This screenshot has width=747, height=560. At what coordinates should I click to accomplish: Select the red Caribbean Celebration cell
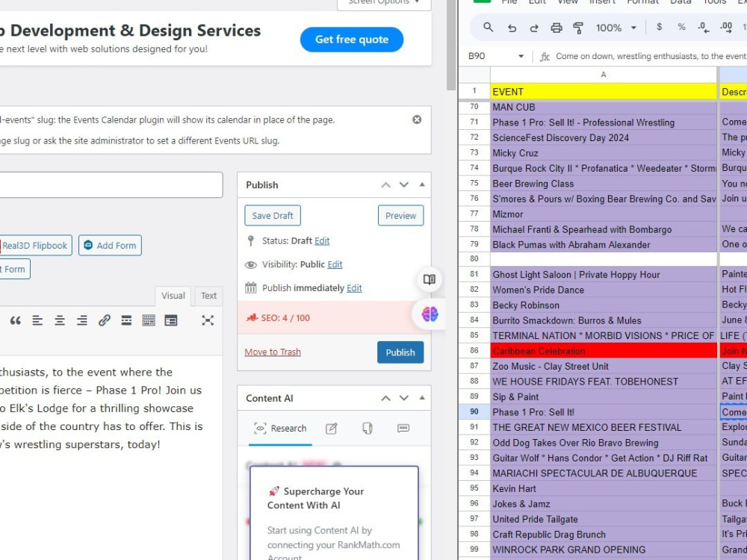click(603, 351)
